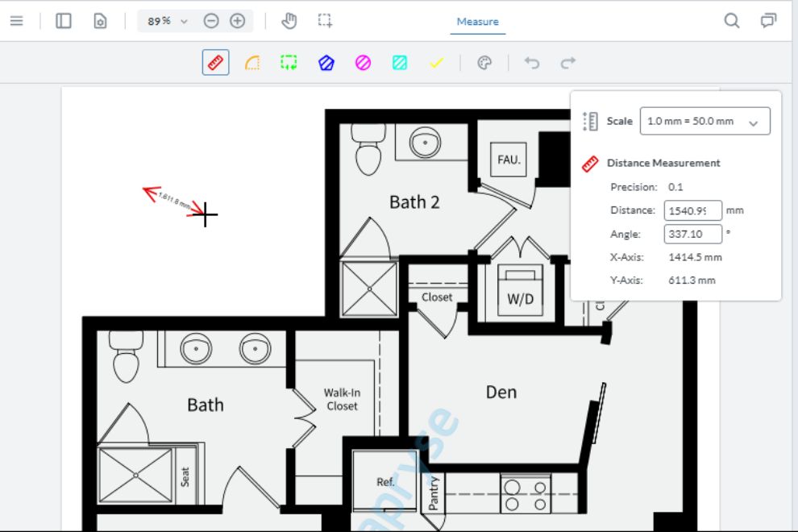Click the Seat label in the Bath shower
The height and width of the screenshot is (532, 798).
click(x=185, y=477)
